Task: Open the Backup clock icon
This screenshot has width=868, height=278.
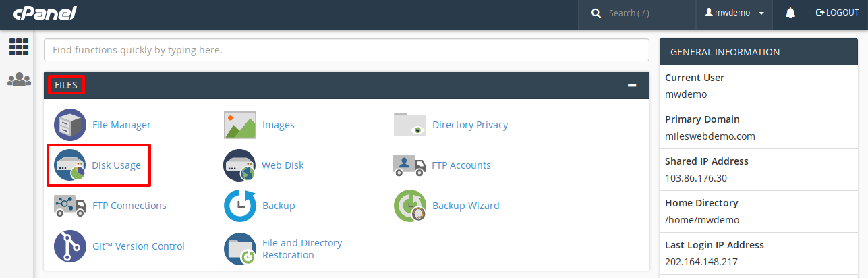Action: [240, 206]
